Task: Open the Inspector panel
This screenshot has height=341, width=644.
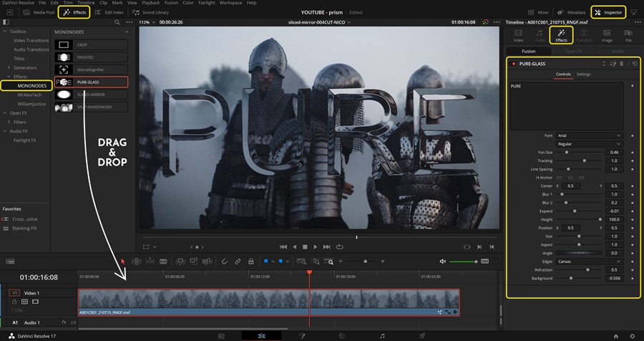Action: (607, 12)
